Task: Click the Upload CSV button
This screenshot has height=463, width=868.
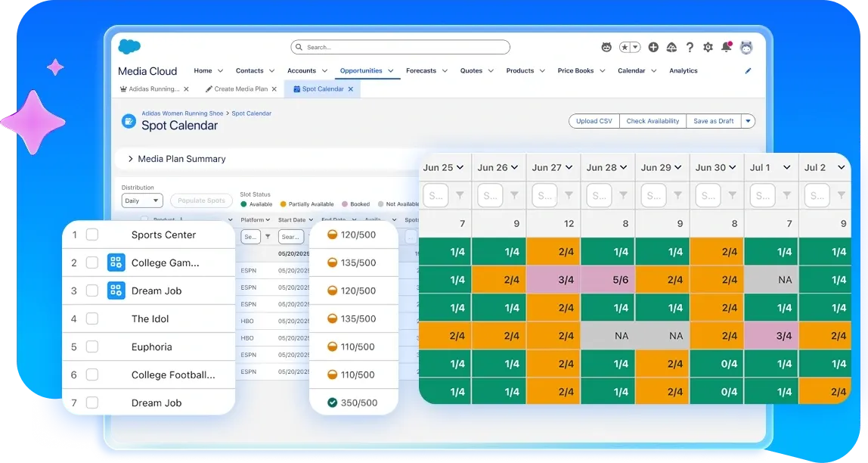Action: pos(594,121)
